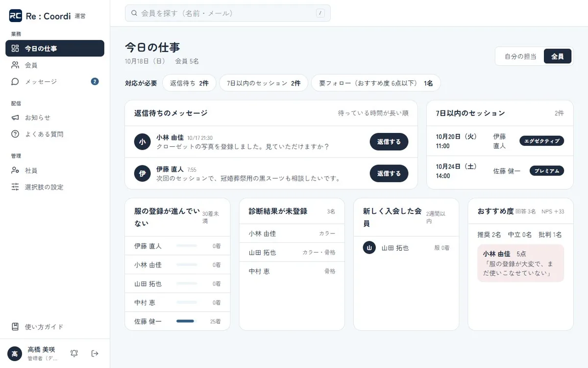Click 待っている時間が長い順 sort label
588x368 pixels.
coord(373,113)
